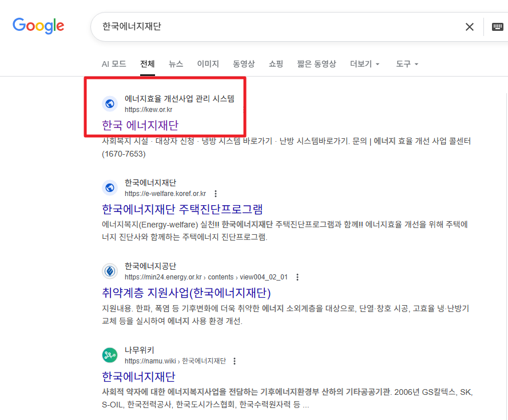508x420 pixels.
Task: Expand the 더보기 dropdown
Action: 364,64
